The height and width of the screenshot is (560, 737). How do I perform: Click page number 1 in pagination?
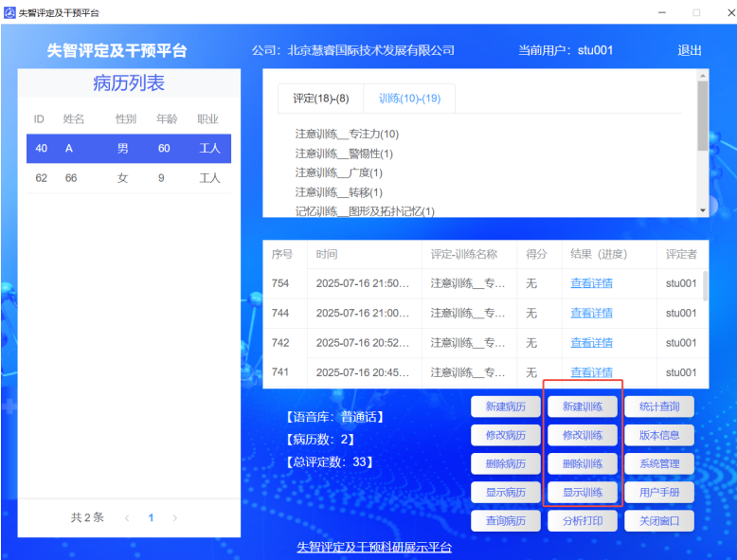[x=151, y=518]
